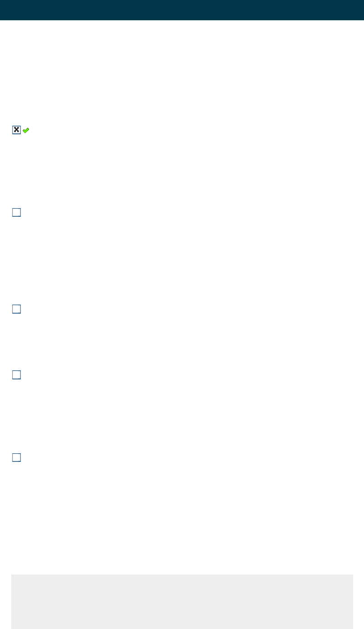Tick the middle checkbox of the five
364x629 pixels.
[x=17, y=309]
